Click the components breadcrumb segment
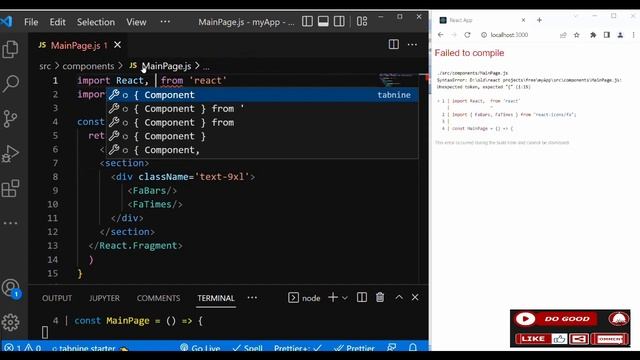The height and width of the screenshot is (360, 640). tap(88, 66)
